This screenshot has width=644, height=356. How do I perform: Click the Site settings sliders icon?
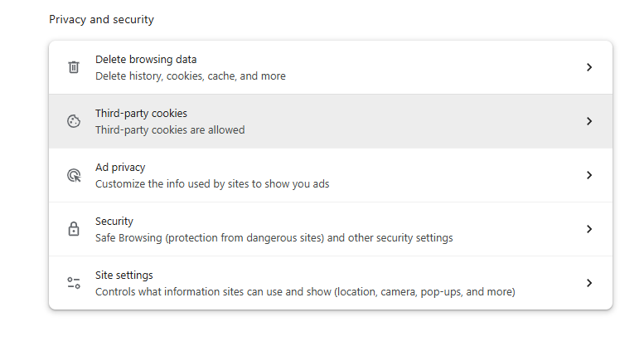pyautogui.click(x=74, y=283)
